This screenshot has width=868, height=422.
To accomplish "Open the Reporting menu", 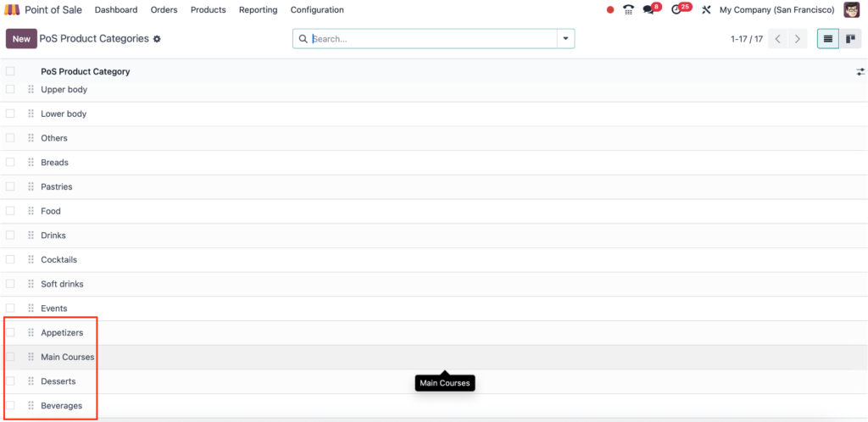I will (x=258, y=10).
